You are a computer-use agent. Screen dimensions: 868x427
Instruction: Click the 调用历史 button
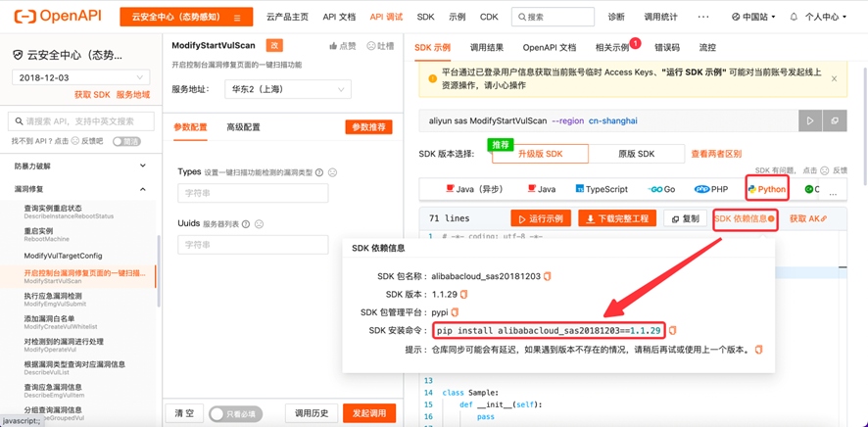(x=312, y=413)
